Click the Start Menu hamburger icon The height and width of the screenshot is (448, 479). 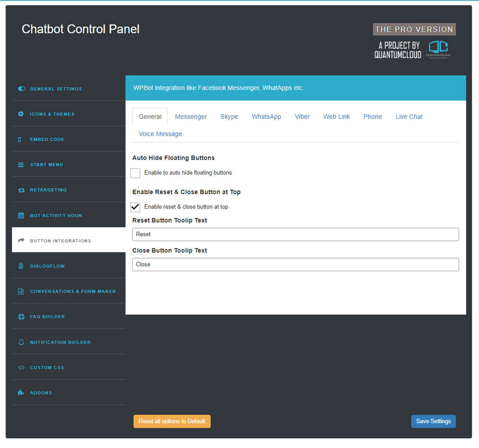[21, 165]
